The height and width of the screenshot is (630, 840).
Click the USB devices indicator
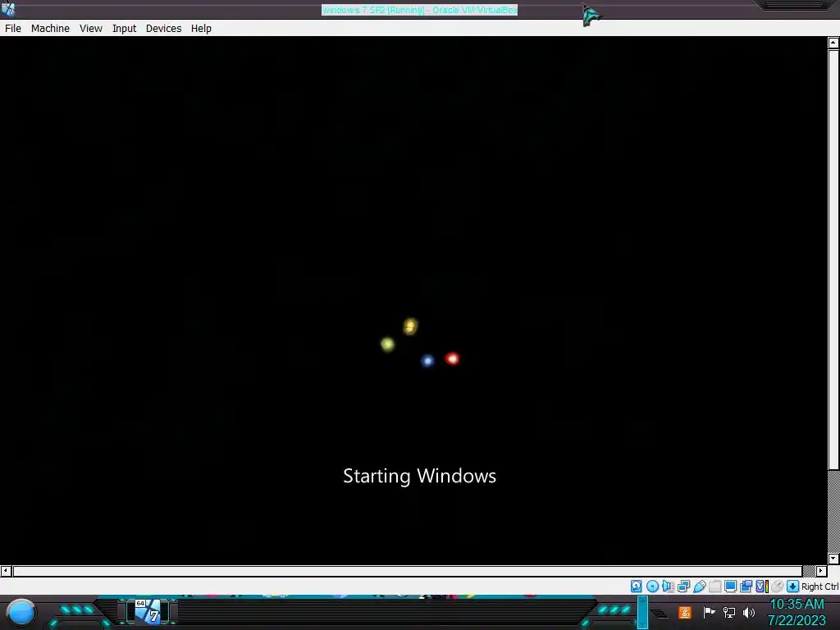tap(700, 586)
